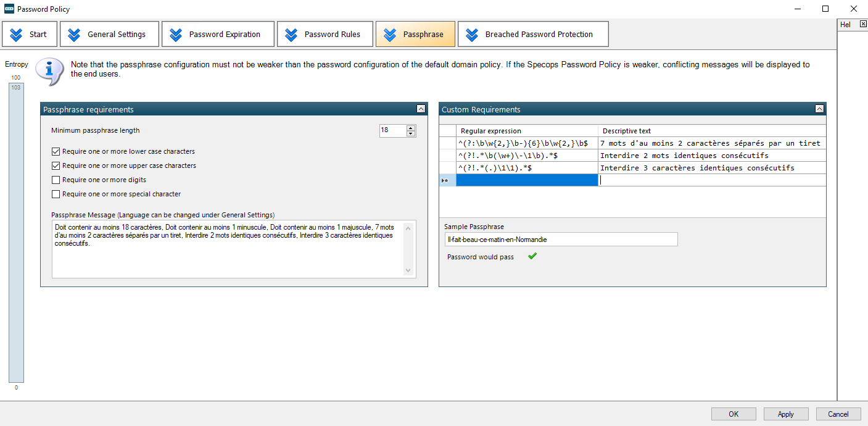Click the green checkmark pass indicator

[532, 256]
